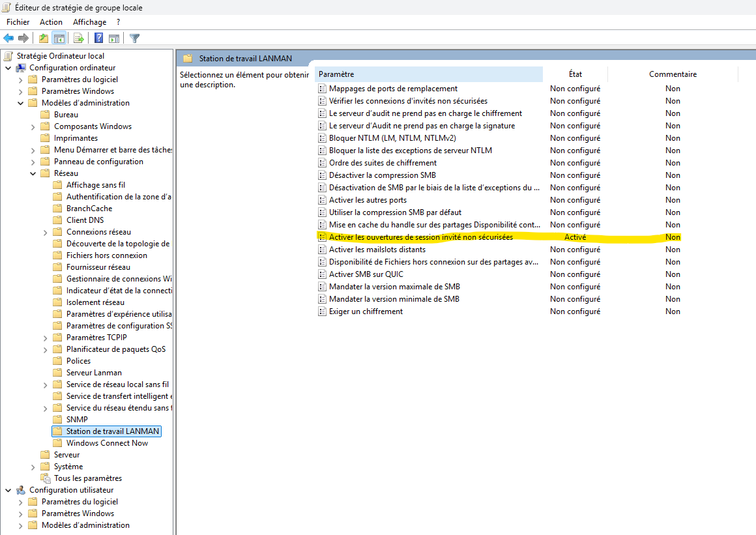
Task: Expand the Planificateur de paquets QoS node
Action: pos(46,349)
